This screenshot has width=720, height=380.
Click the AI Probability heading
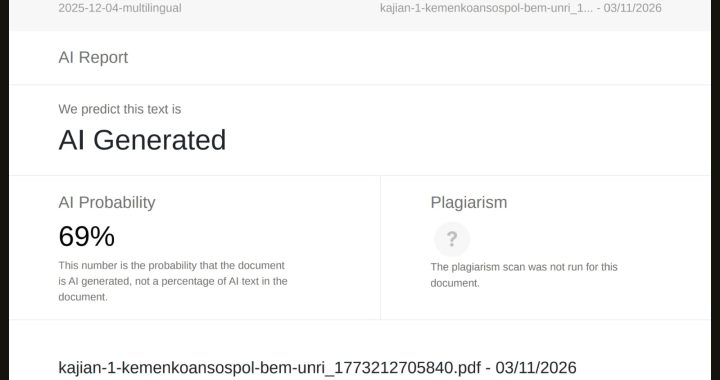pyautogui.click(x=107, y=202)
